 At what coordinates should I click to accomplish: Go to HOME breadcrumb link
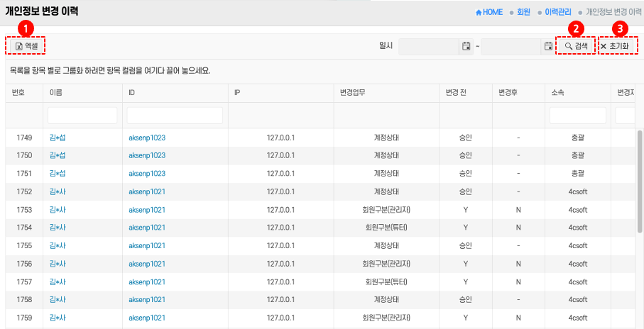[489, 12]
